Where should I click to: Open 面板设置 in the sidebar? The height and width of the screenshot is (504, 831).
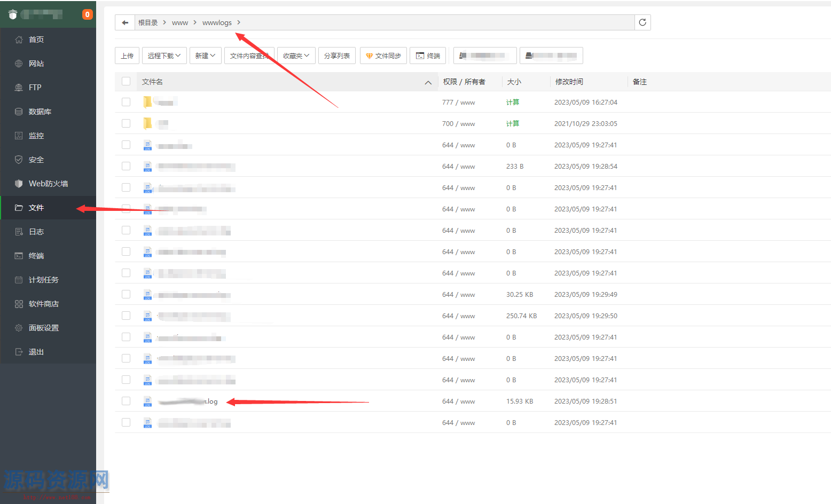43,328
